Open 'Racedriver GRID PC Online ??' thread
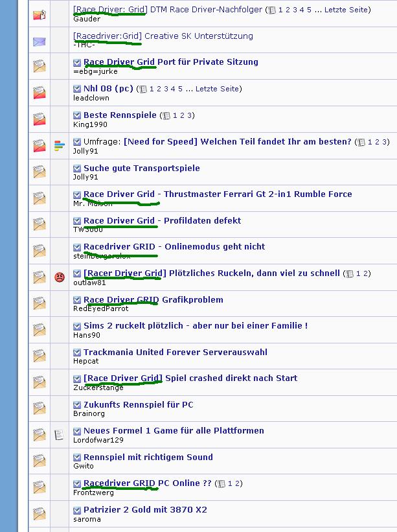The image size is (397, 532). (x=148, y=483)
